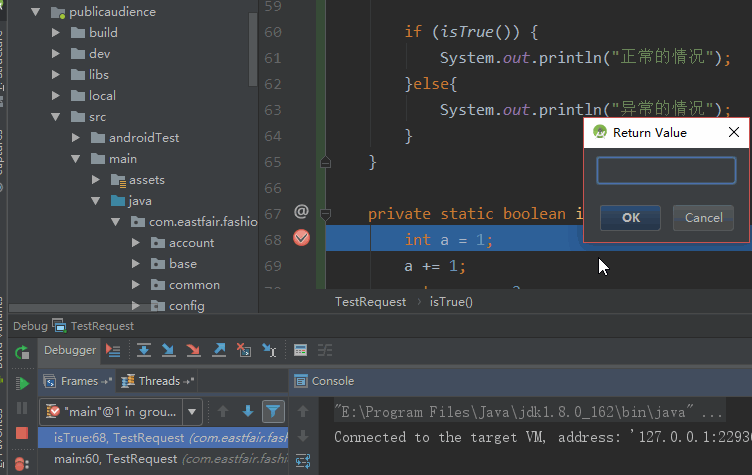This screenshot has width=752, height=475.
Task: Stop the debug session with red square
Action: click(22, 433)
